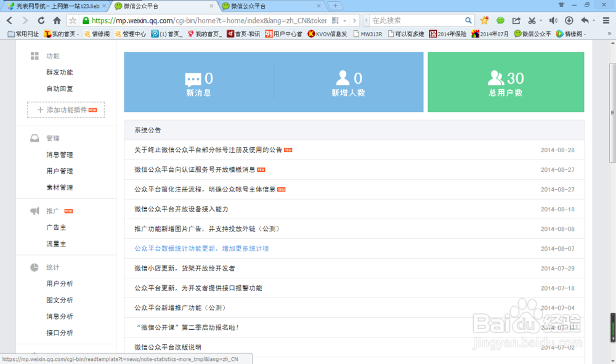Open announcement 关于终止微信公众平台部分帐号注册及使用的公告
The height and width of the screenshot is (364, 616).
click(208, 150)
